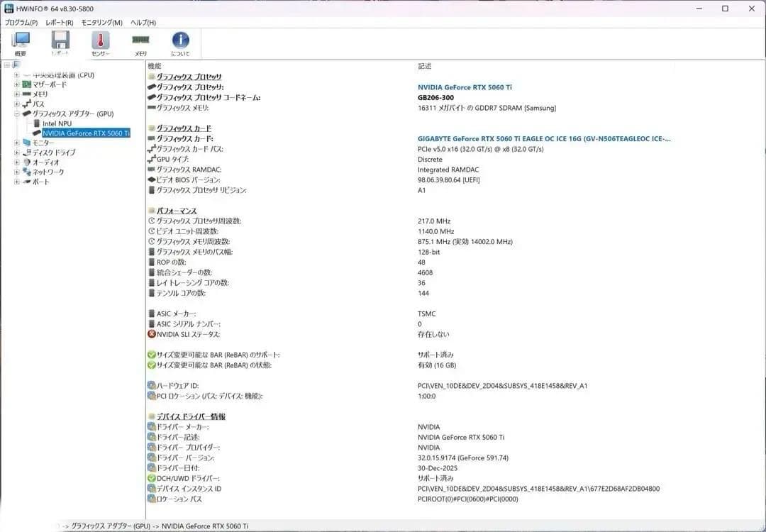This screenshot has height=532, width=766.
Task: Select NVIDIA GeForce RTX 5060 Ti tree item
Action: click(x=86, y=133)
